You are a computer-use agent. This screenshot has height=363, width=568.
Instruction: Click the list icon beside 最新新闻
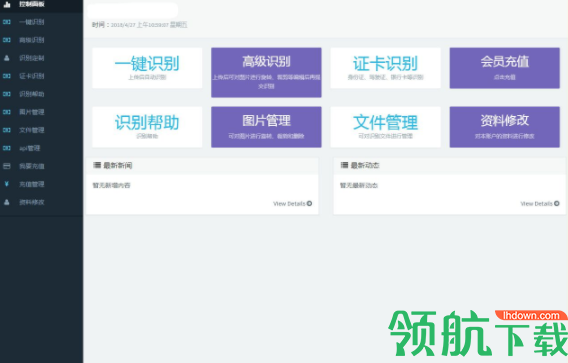click(97, 165)
